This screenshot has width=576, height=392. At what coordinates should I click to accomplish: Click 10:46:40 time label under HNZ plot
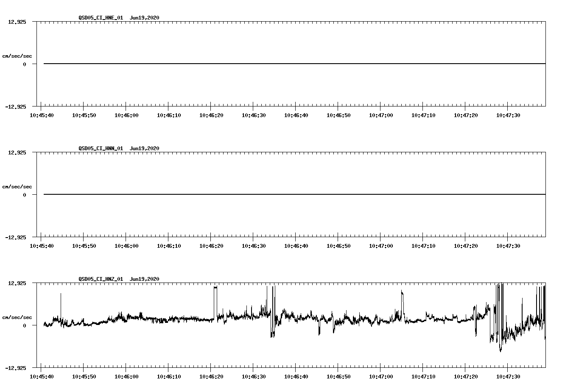pyautogui.click(x=296, y=377)
